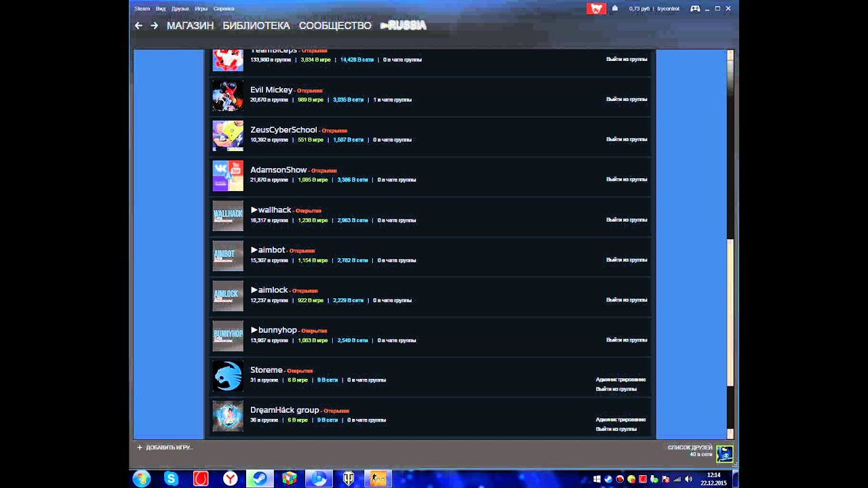Open the DreamHack group title
This screenshot has height=488, width=868.
pos(285,410)
